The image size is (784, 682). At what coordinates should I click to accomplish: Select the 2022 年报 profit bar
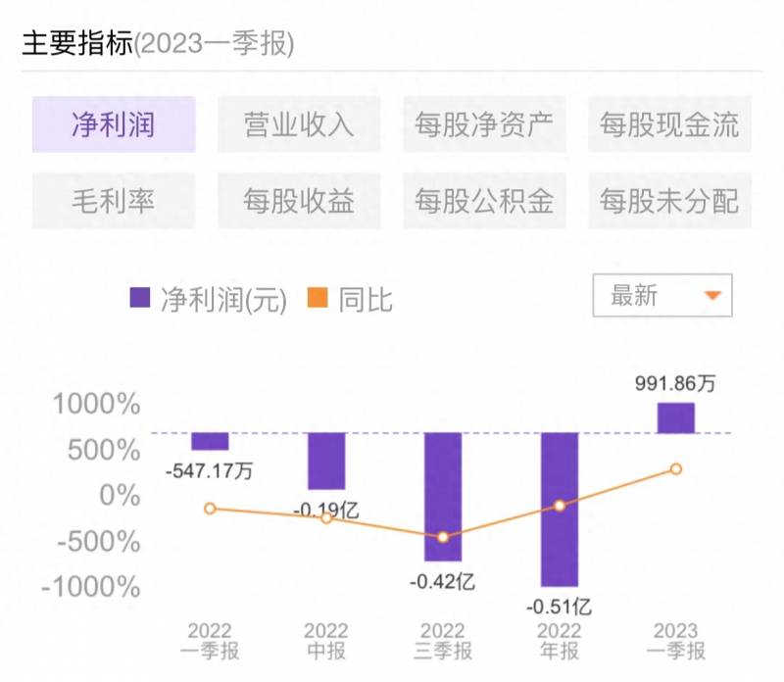point(560,510)
